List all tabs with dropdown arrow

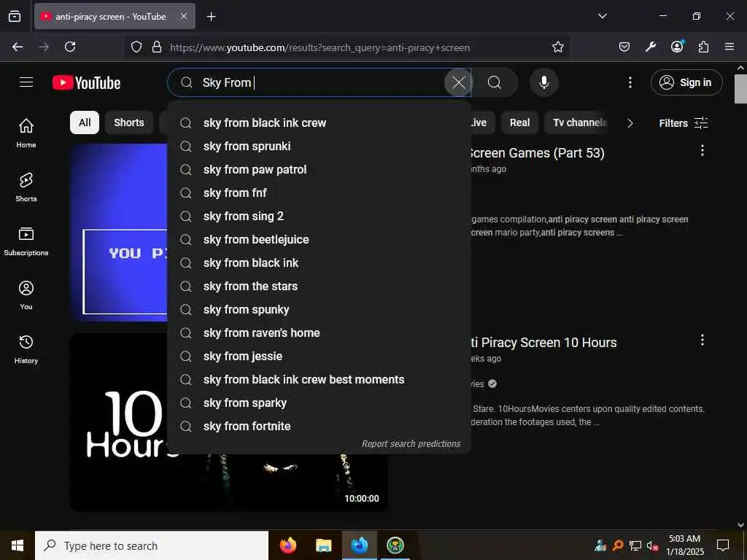(x=602, y=16)
